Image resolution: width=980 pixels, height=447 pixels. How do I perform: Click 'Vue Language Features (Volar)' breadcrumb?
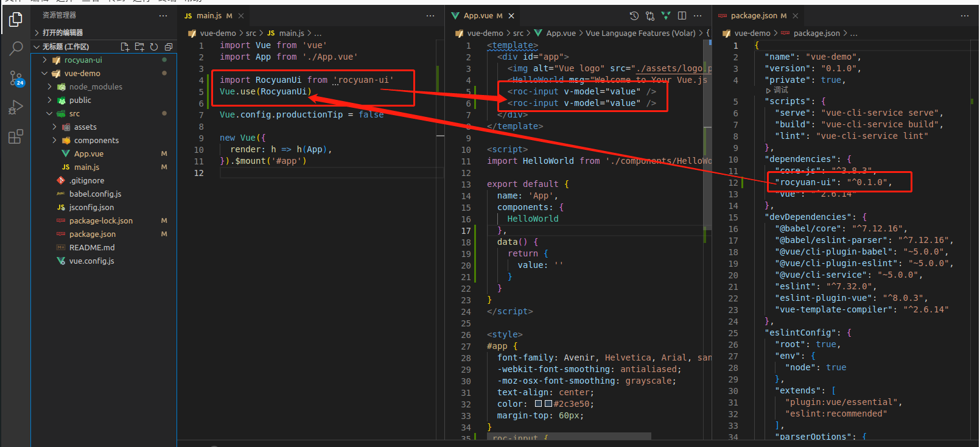[640, 33]
